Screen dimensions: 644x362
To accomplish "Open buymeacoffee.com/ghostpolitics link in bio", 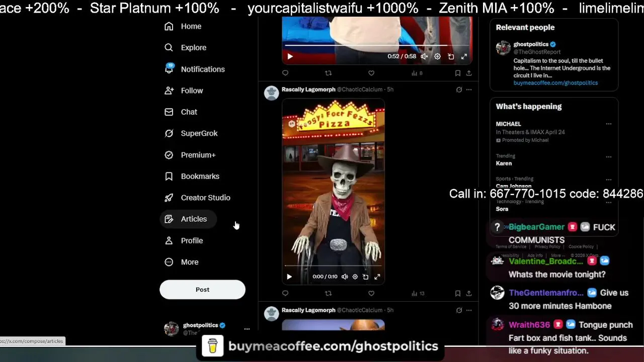I will coord(555,83).
